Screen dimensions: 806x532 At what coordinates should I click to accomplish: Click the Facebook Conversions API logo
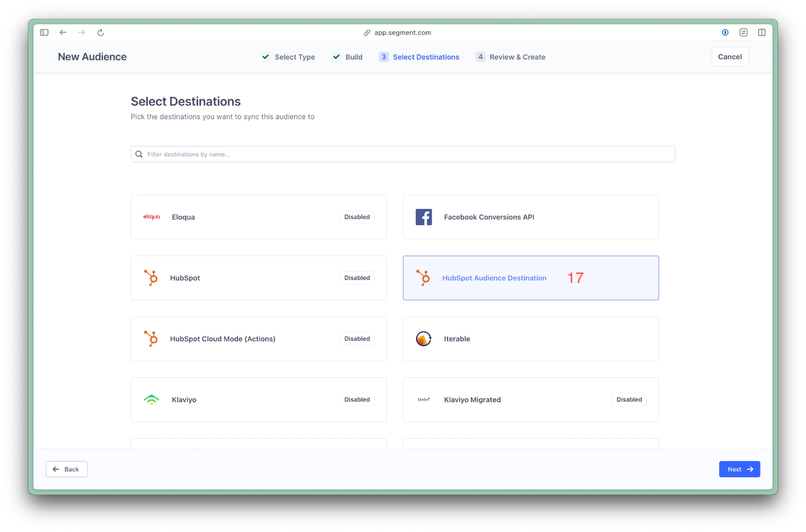pyautogui.click(x=424, y=217)
